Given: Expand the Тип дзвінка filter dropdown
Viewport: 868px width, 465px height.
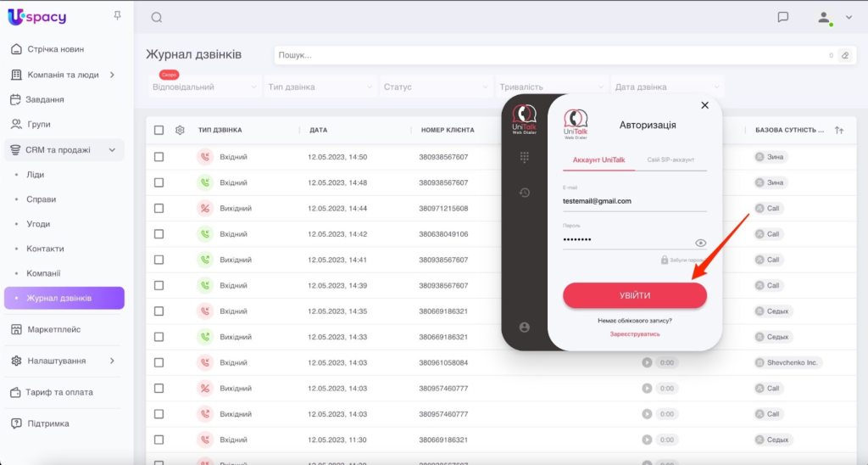Looking at the screenshot, I should [x=320, y=87].
